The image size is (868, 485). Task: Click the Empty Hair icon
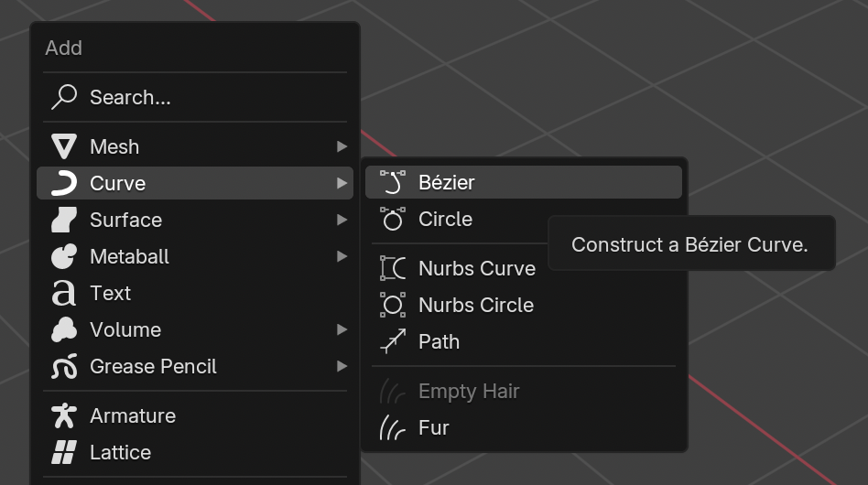click(x=393, y=391)
